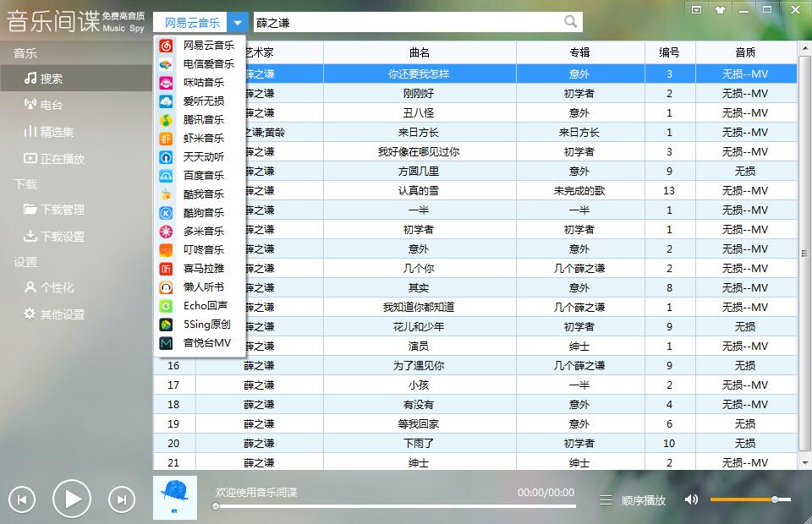Choose the 电信爱音乐 source icon
Viewport: 812px width, 524px height.
coord(166,64)
